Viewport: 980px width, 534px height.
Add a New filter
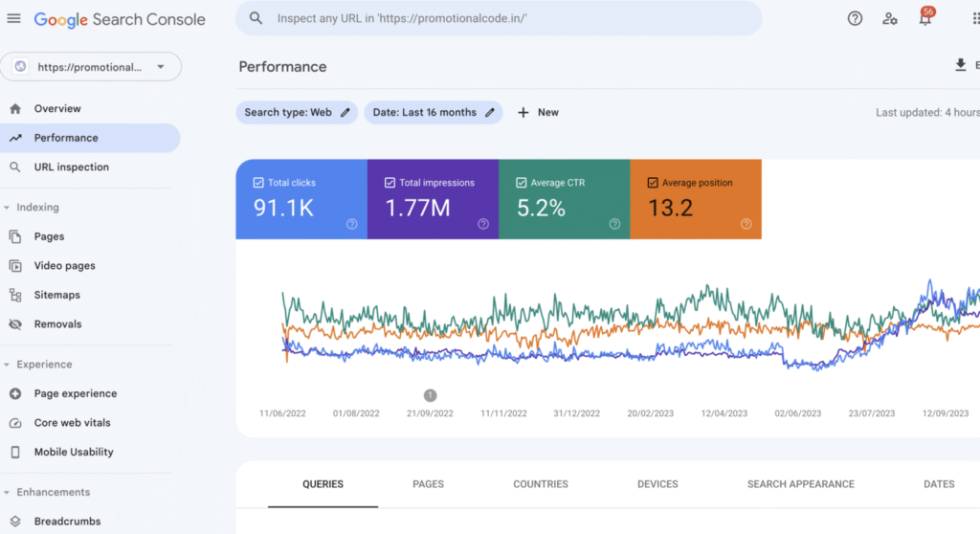(x=538, y=112)
